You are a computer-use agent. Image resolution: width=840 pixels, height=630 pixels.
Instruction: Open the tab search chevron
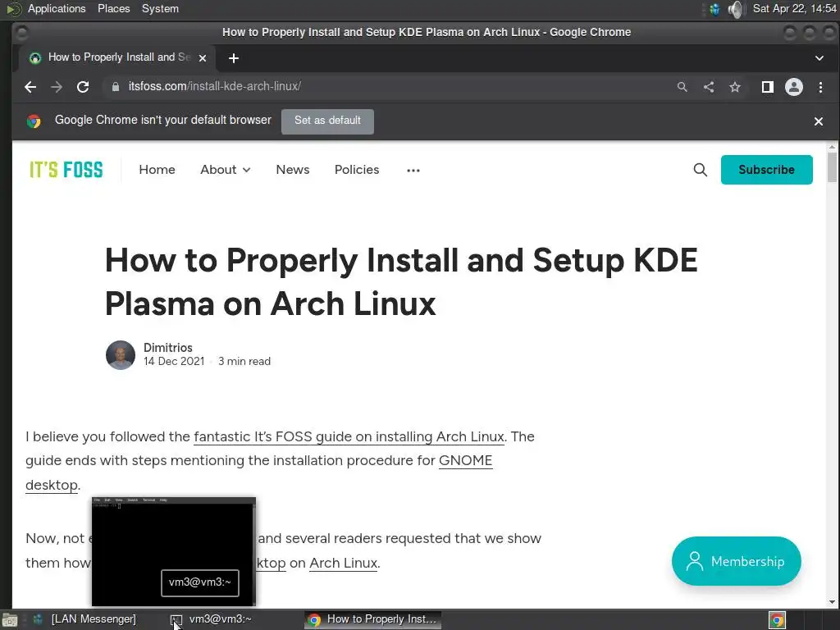819,58
